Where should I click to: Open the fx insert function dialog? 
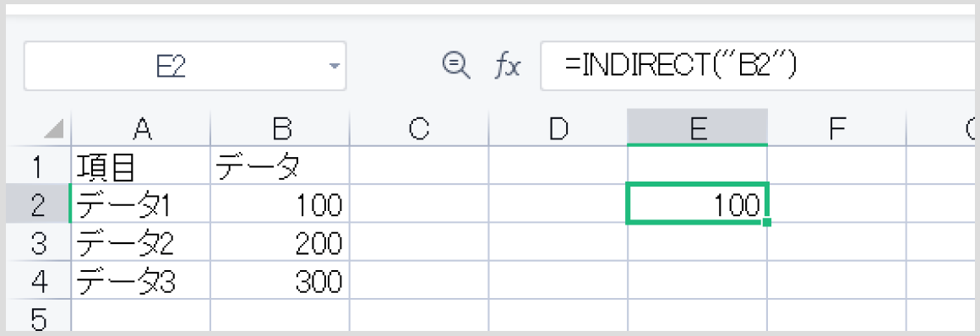coord(508,66)
